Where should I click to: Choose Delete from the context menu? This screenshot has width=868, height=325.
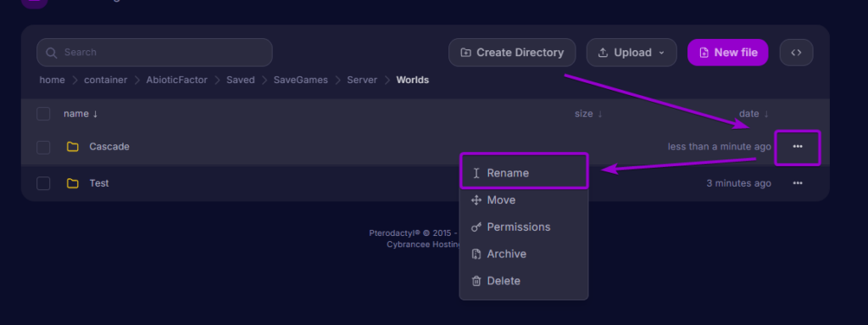coord(524,281)
